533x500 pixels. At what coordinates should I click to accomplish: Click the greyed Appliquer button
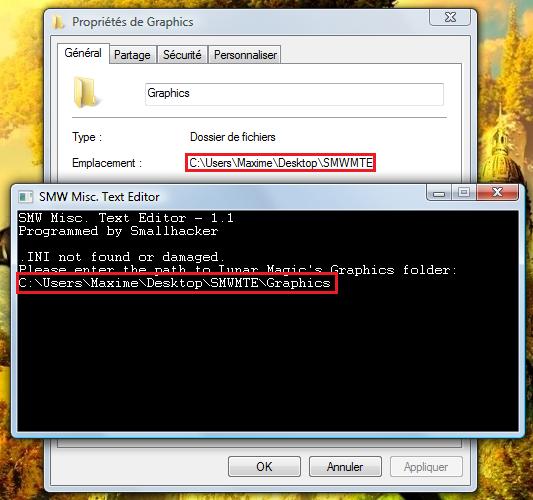426,467
